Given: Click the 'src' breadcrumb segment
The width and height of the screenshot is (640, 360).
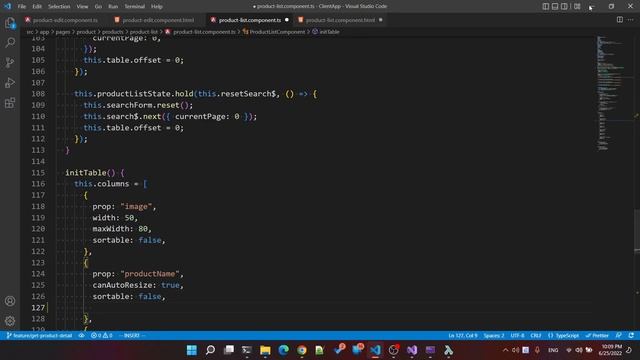Looking at the screenshot, I should pos(30,31).
